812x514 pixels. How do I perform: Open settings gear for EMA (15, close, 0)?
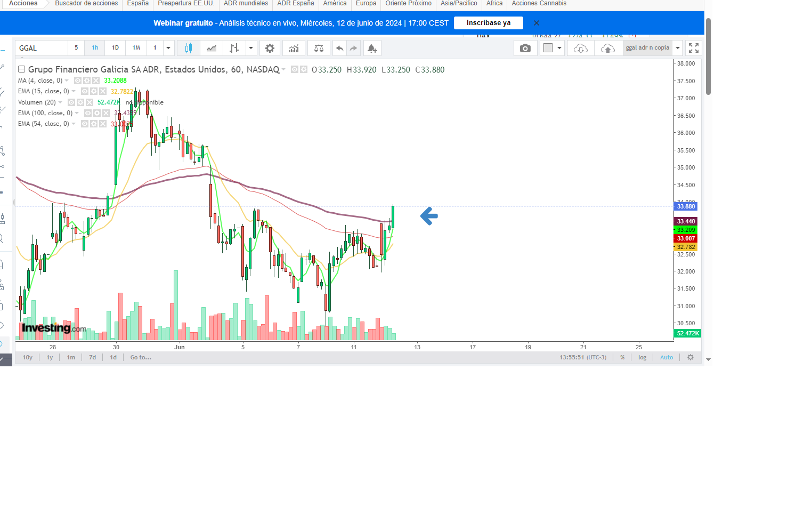[94, 91]
